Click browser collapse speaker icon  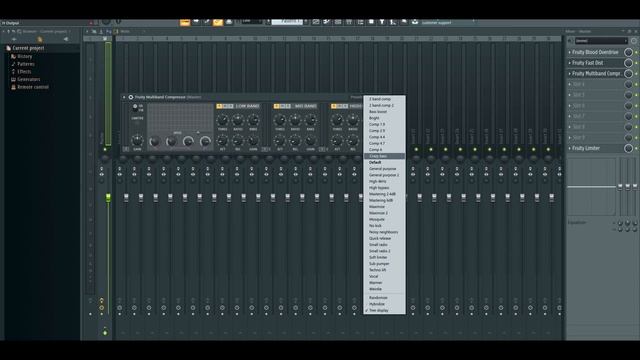[66, 40]
